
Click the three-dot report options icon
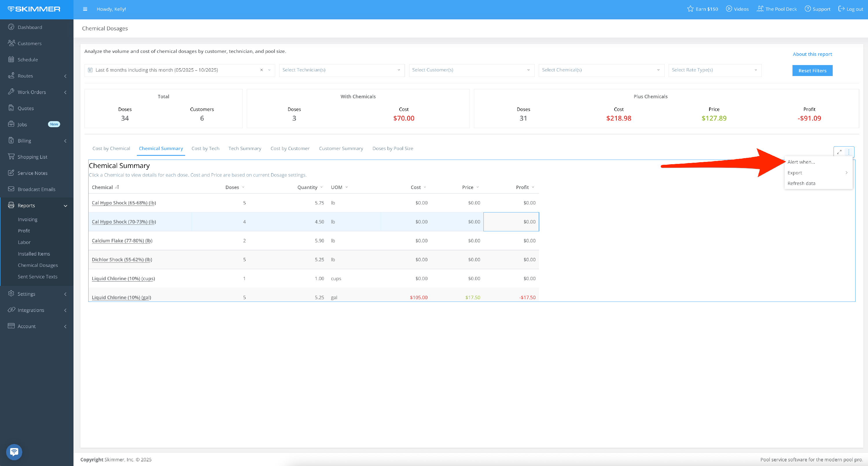click(848, 152)
